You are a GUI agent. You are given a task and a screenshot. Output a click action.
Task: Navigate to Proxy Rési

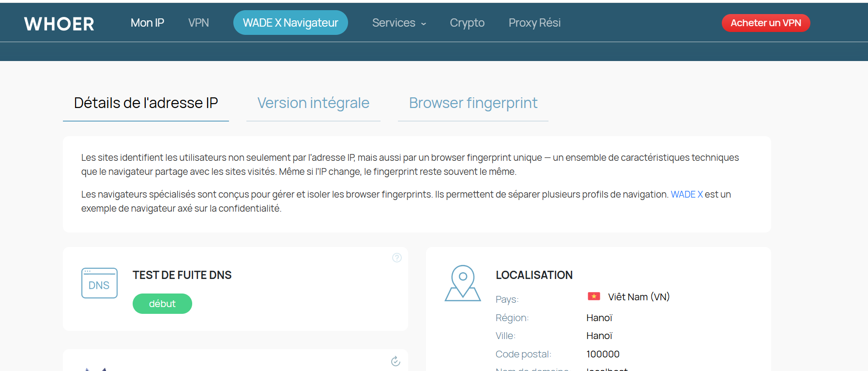click(534, 23)
